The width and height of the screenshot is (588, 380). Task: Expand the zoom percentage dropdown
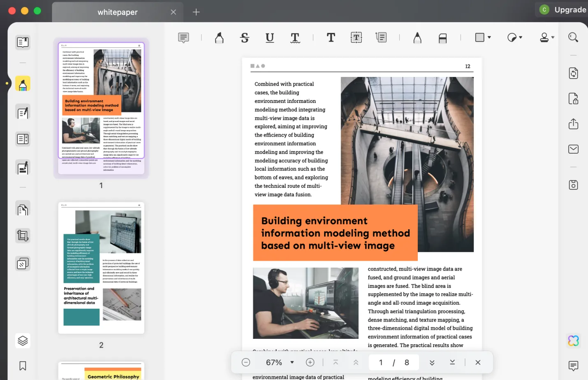(292, 362)
